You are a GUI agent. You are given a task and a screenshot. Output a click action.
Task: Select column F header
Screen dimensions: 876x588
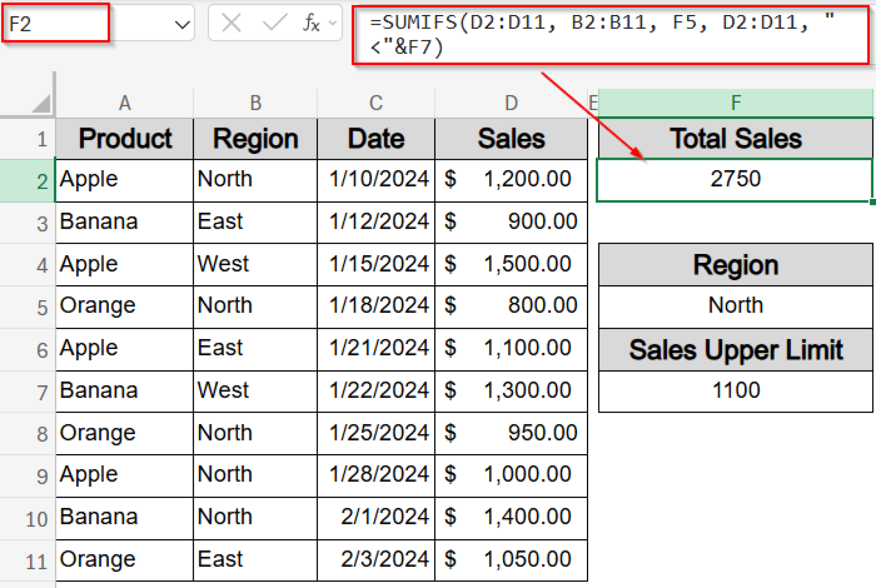coord(735,103)
